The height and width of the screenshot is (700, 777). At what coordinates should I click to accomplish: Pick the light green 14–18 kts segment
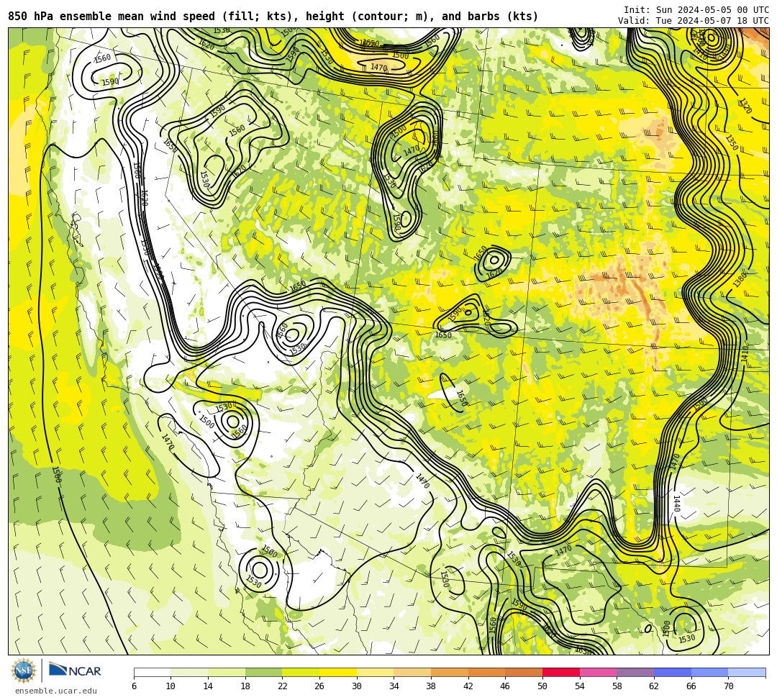pos(227,672)
